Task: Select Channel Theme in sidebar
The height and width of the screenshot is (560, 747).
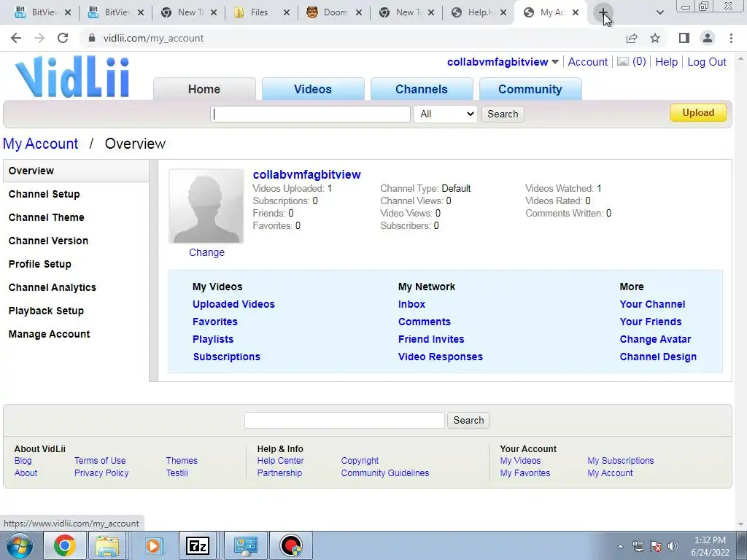Action: pyautogui.click(x=47, y=217)
